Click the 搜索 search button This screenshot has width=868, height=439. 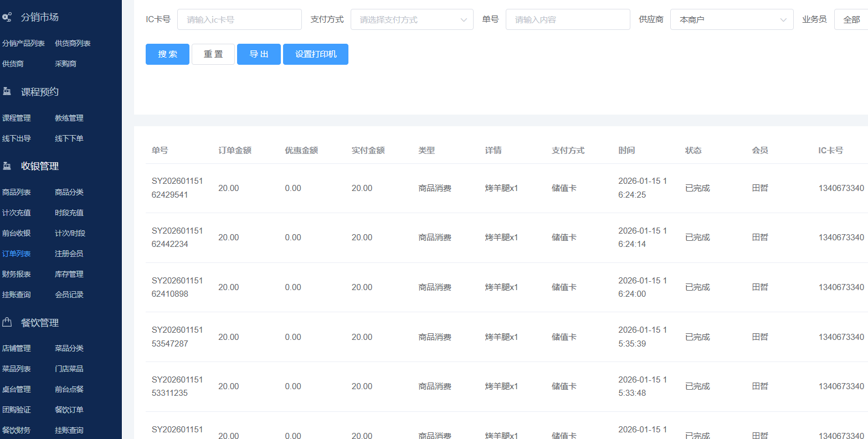pos(167,54)
